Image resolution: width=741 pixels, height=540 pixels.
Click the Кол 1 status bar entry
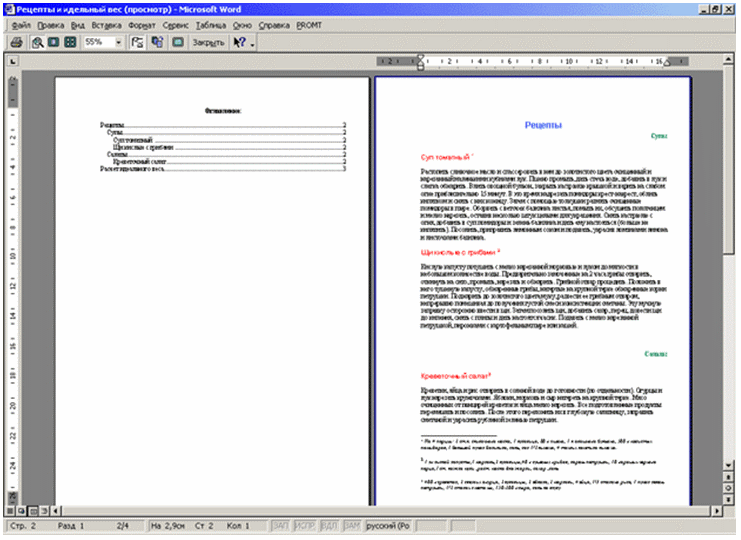coord(238,526)
